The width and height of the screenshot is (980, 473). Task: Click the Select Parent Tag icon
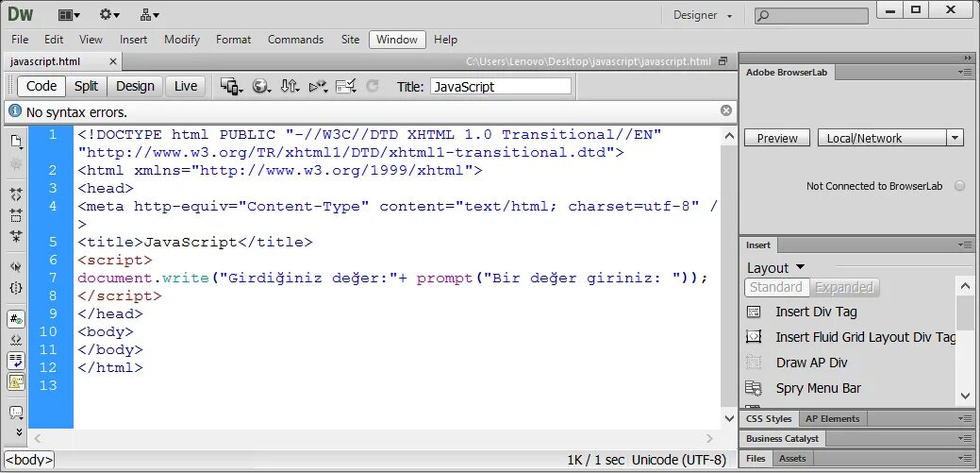[x=16, y=266]
